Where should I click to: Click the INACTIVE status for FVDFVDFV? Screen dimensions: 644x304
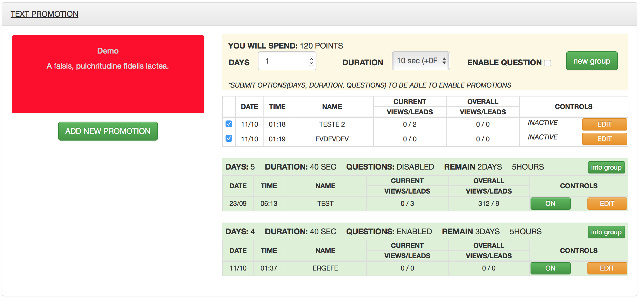(543, 137)
